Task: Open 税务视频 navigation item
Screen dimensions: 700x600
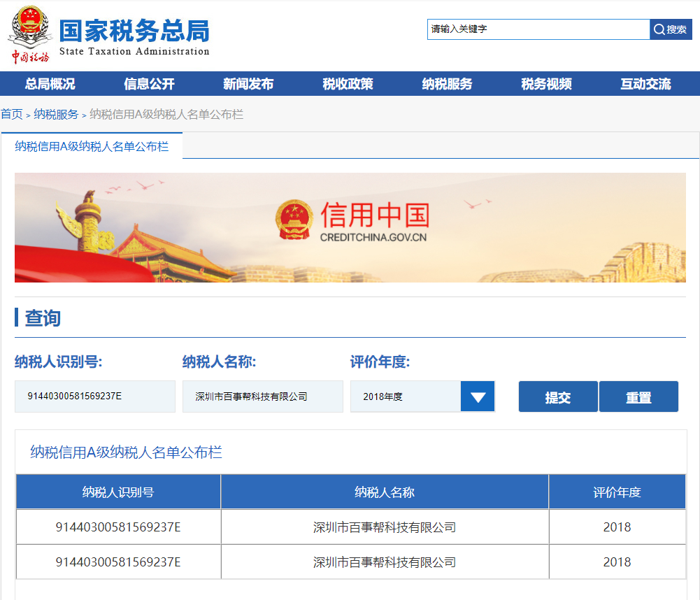Action: (x=546, y=84)
